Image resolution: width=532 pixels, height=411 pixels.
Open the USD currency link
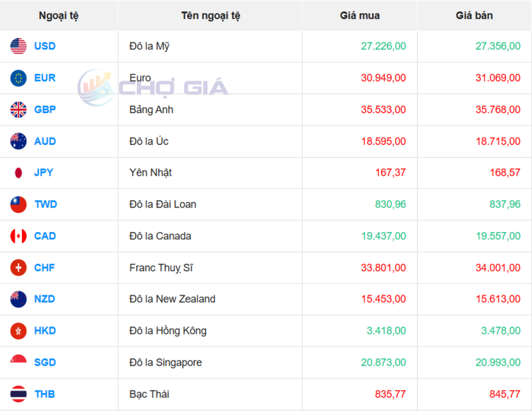tap(45, 47)
